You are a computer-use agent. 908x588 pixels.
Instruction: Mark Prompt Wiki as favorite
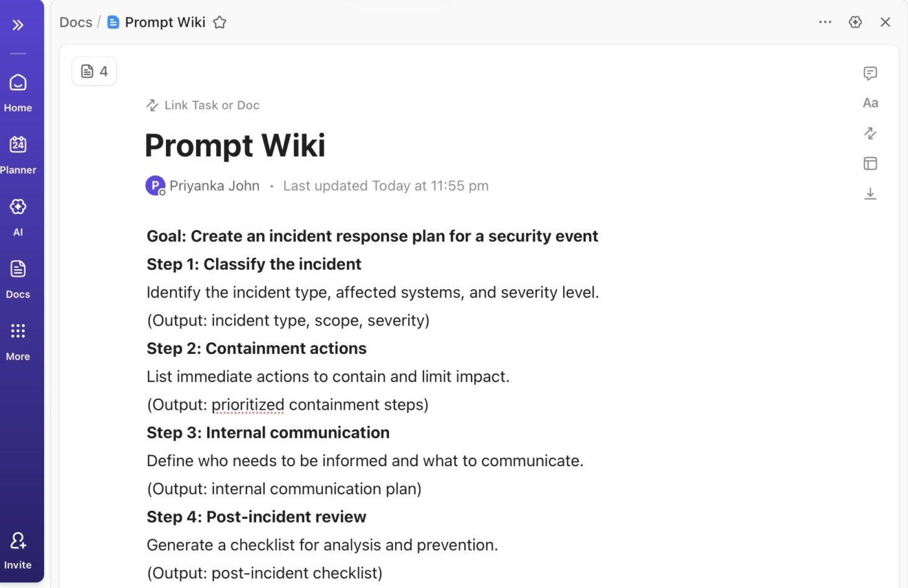(x=219, y=21)
